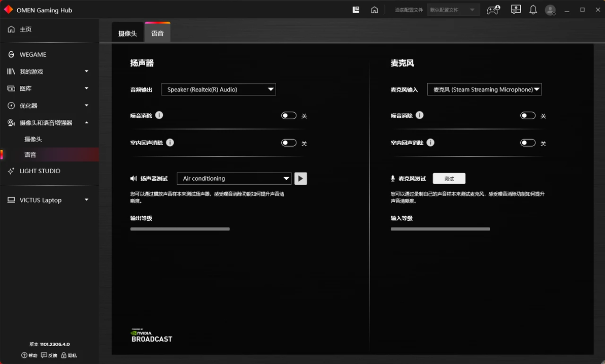Click the info icon next to speaker 噪音消除
This screenshot has height=364, width=605.
click(159, 115)
